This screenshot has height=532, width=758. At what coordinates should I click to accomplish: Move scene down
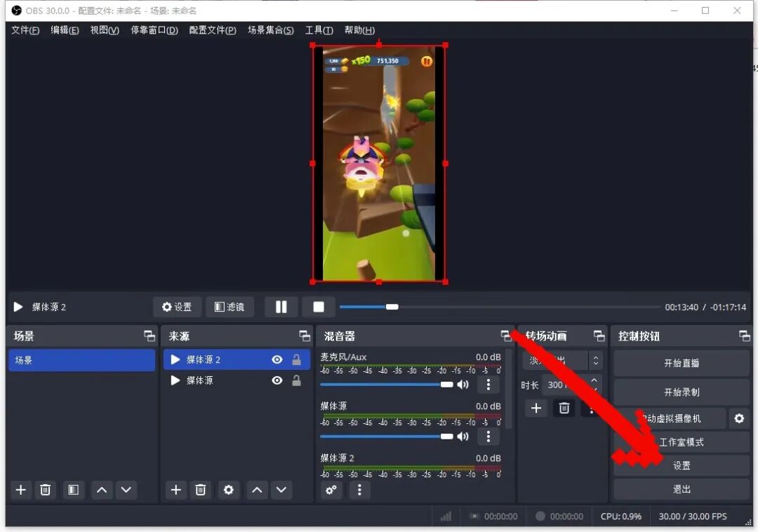pyautogui.click(x=126, y=490)
